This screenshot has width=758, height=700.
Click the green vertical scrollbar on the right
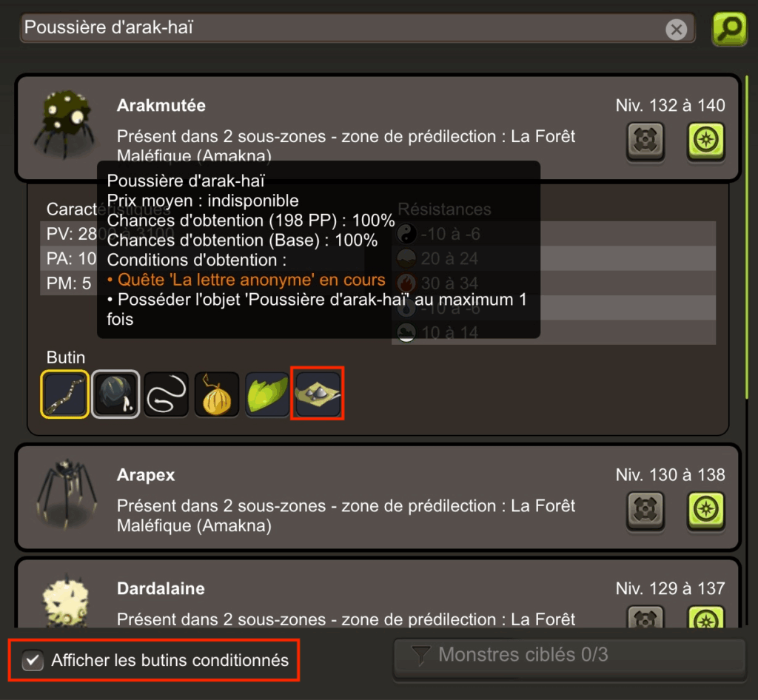coord(747,237)
